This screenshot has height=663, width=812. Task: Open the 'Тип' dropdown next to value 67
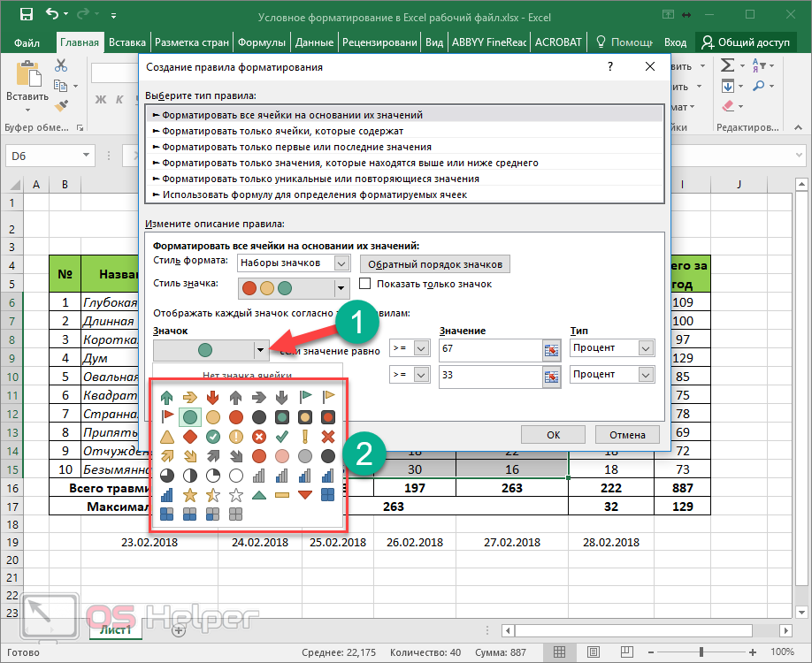(x=645, y=349)
